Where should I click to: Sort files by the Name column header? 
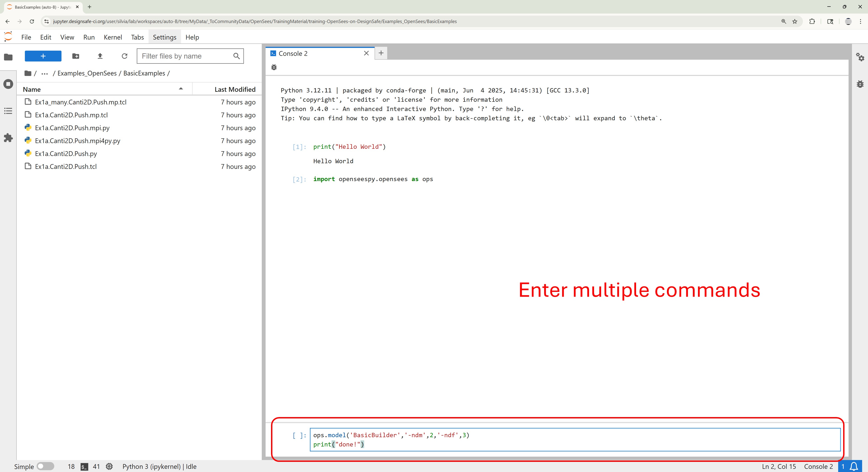click(x=32, y=89)
